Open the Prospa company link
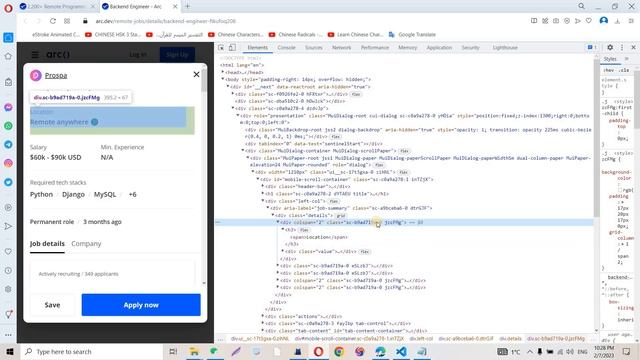 coord(56,75)
